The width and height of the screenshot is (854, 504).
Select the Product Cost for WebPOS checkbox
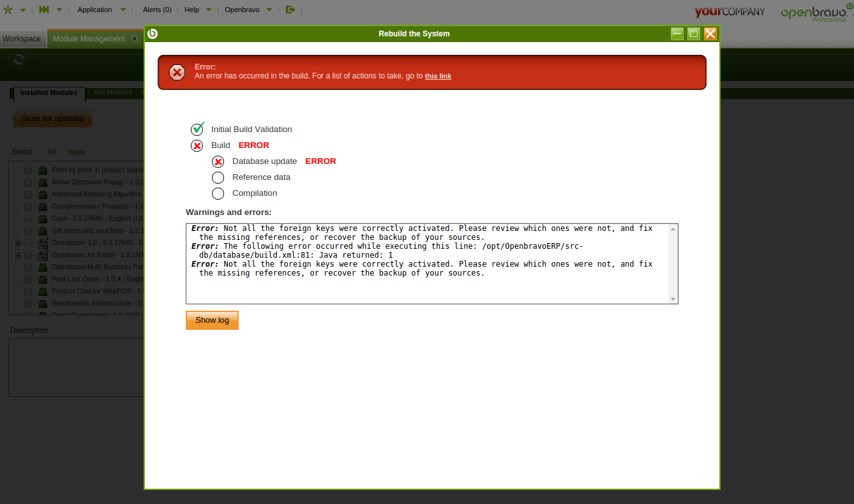[28, 292]
